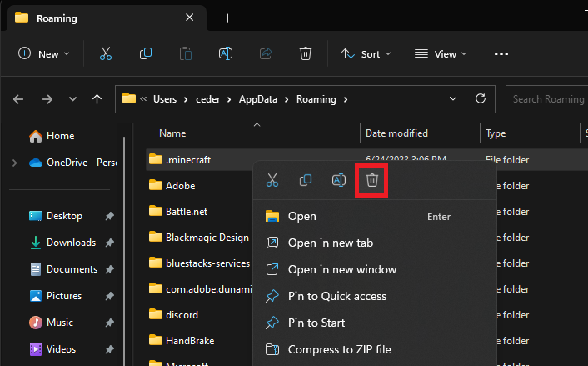Viewport: 588px width, 366px height.
Task: Click the Delete trash icon in context menu
Action: tap(372, 180)
